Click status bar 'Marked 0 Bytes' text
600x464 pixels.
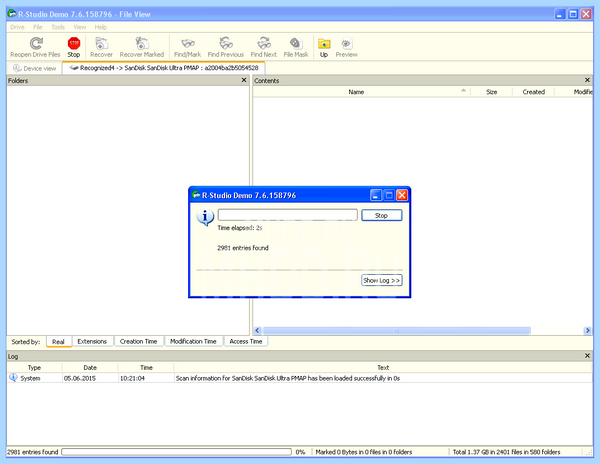[364, 452]
